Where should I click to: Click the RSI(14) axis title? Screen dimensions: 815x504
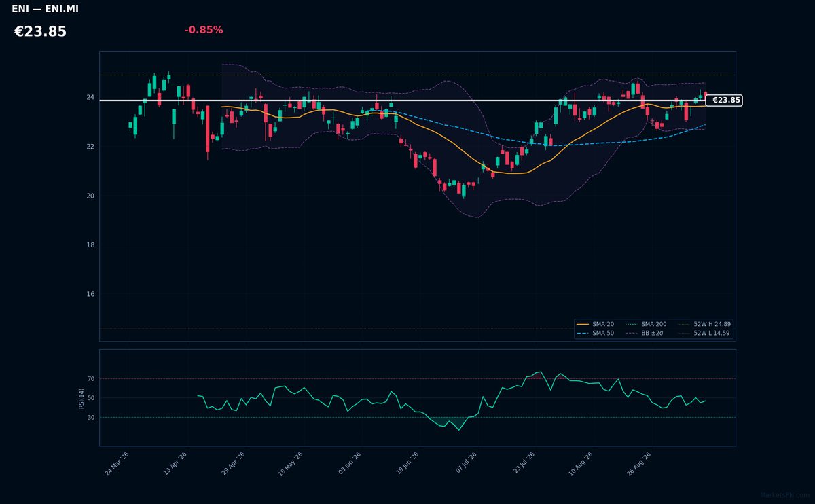click(81, 398)
